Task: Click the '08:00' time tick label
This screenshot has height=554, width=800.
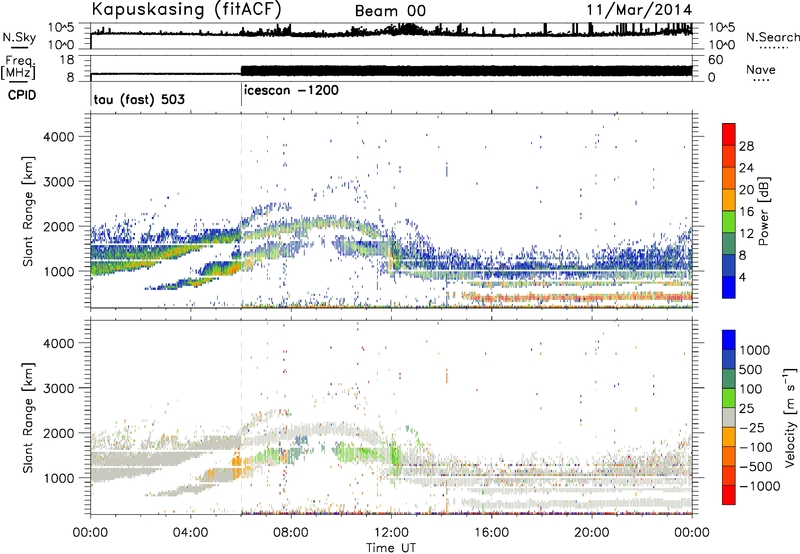Action: point(291,533)
